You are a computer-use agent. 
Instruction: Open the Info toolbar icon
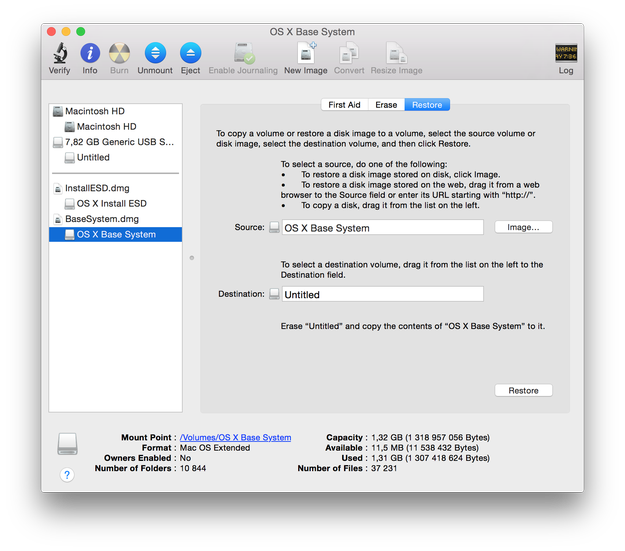[90, 53]
